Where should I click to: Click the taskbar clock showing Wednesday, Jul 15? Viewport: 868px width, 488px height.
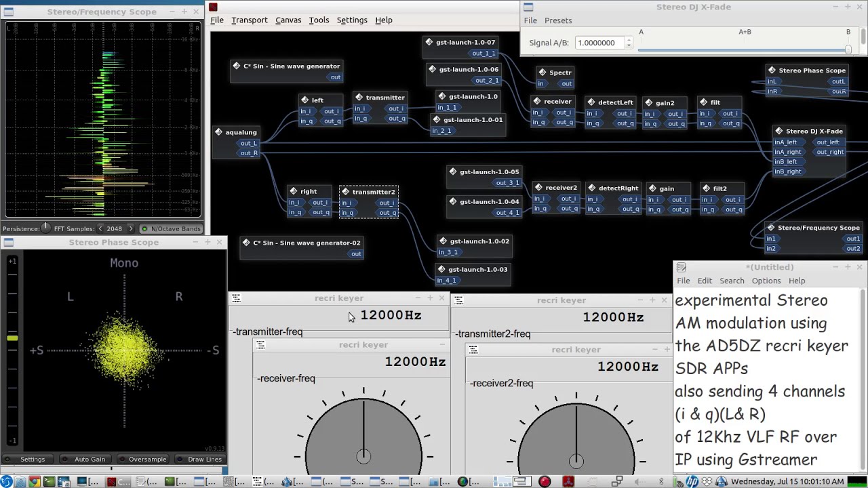click(x=787, y=482)
